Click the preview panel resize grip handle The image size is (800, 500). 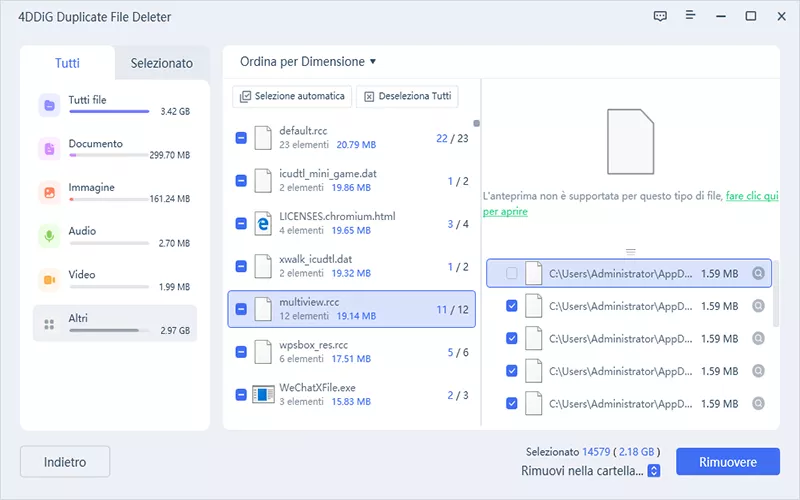coord(631,252)
